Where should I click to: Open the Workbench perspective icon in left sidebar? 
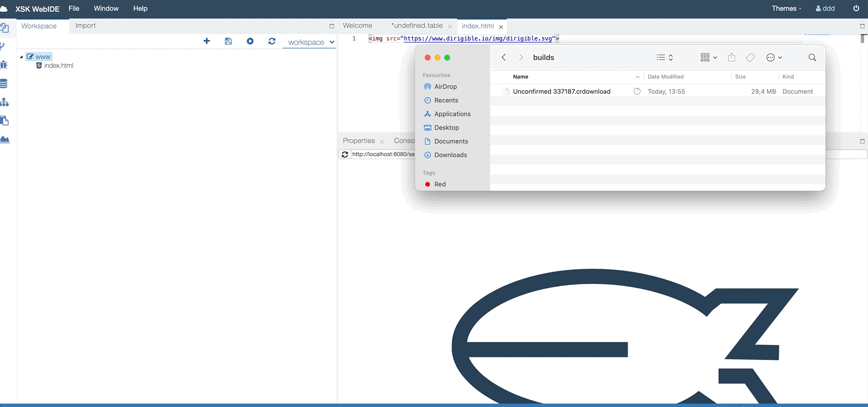(x=4, y=28)
